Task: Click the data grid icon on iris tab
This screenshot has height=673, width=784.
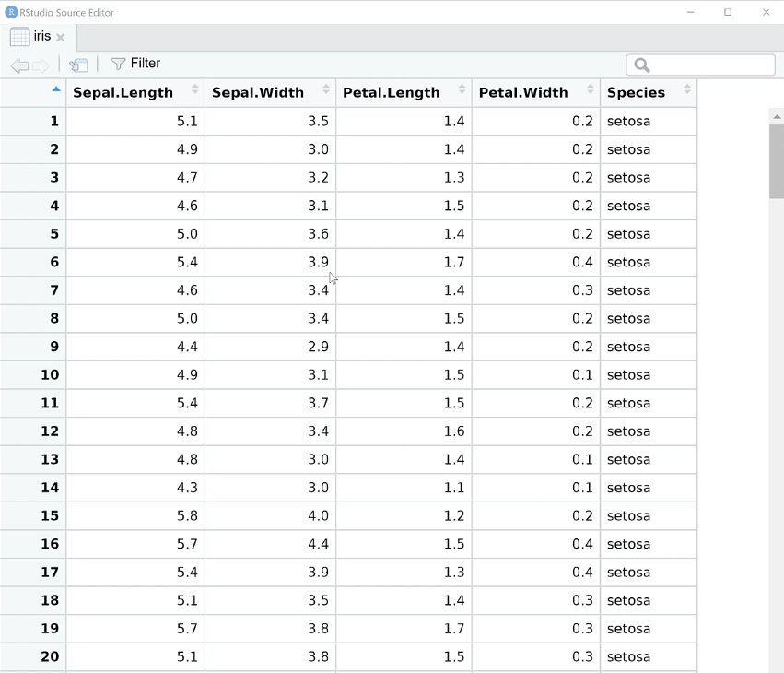Action: pos(20,37)
